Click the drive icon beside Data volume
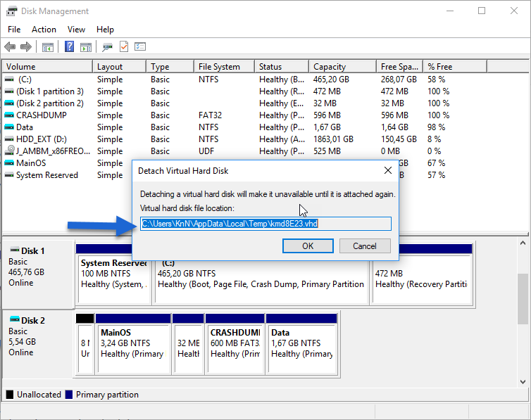Screen dimensions: 531x420 point(9,127)
